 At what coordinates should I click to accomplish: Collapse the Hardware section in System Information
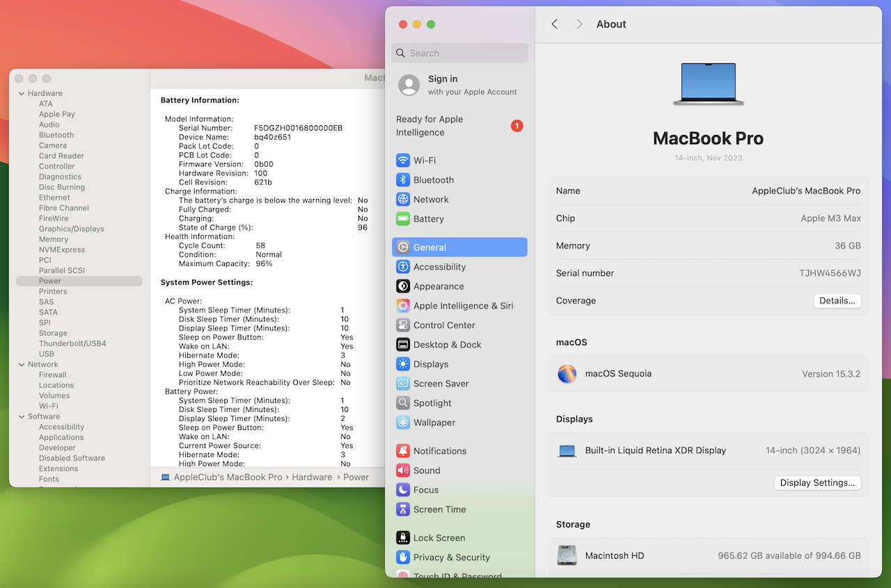(x=21, y=93)
